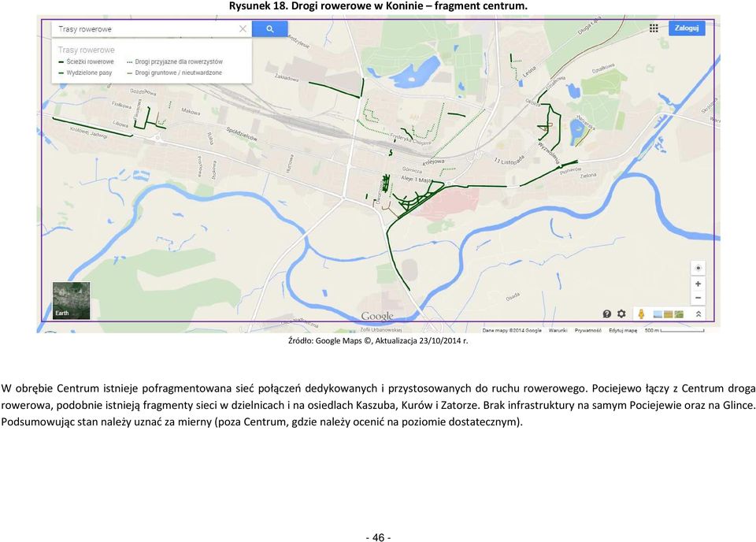Zoom in with the plus button
The image size is (756, 542).
pyautogui.click(x=698, y=284)
